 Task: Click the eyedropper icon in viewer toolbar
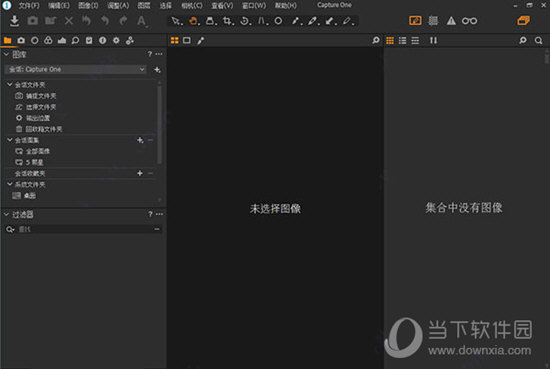201,41
